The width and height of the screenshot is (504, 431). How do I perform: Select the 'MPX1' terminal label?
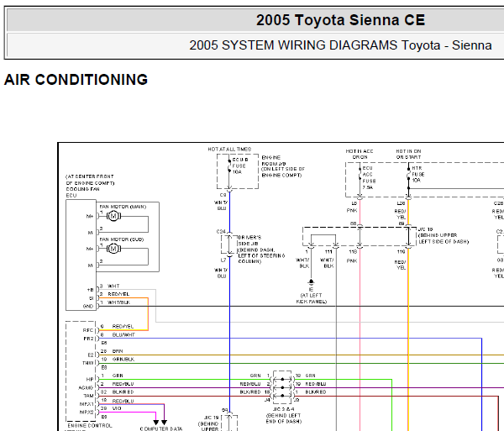tap(87, 404)
